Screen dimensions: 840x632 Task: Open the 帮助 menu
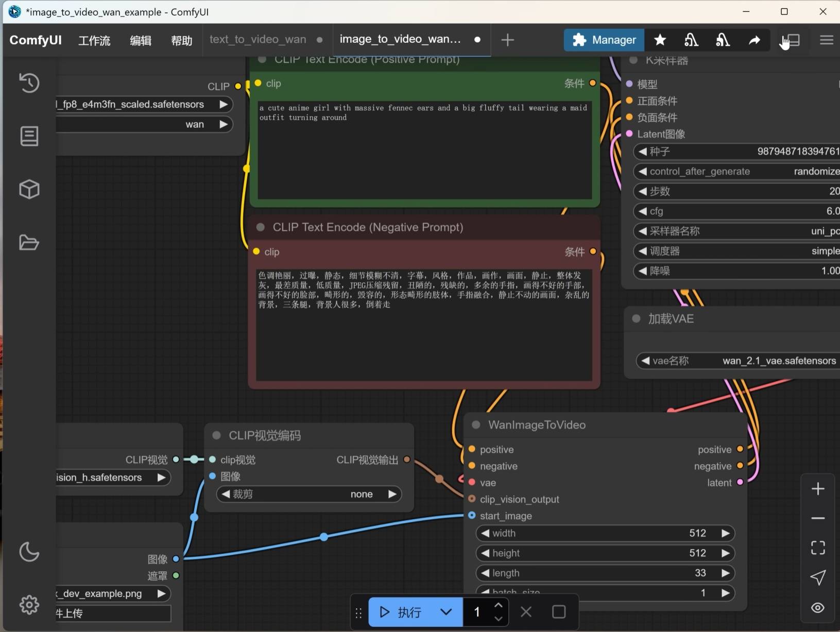(x=182, y=40)
